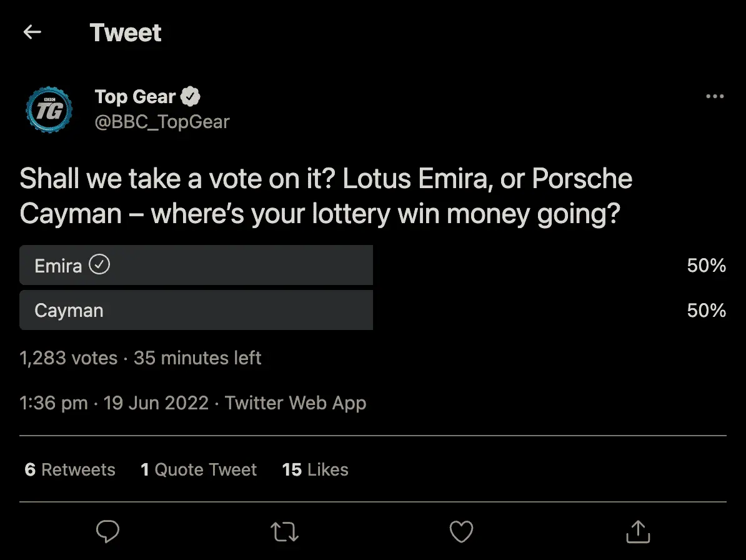Viewport: 746px width, 560px height.
Task: Like the tweet with heart icon
Action: tap(461, 532)
